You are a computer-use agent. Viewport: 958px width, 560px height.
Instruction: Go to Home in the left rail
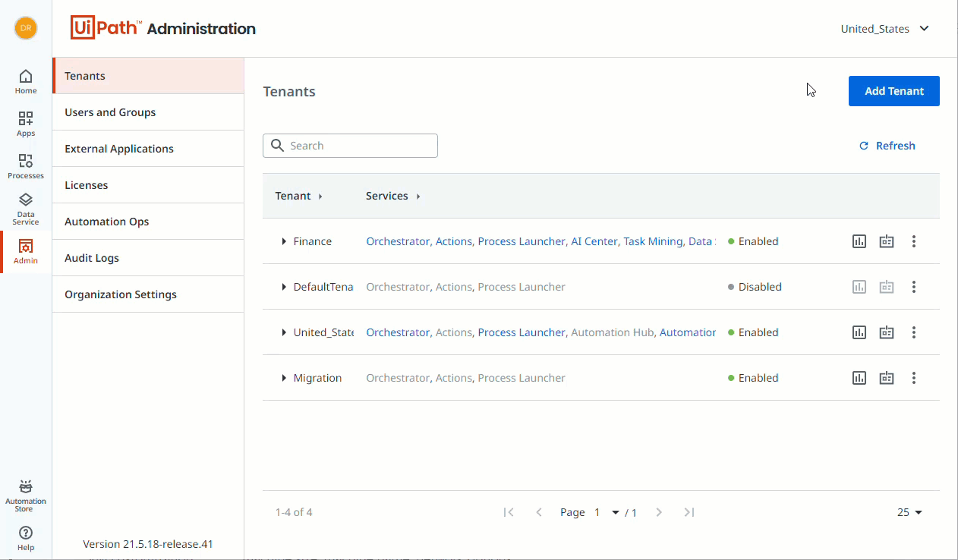26,82
